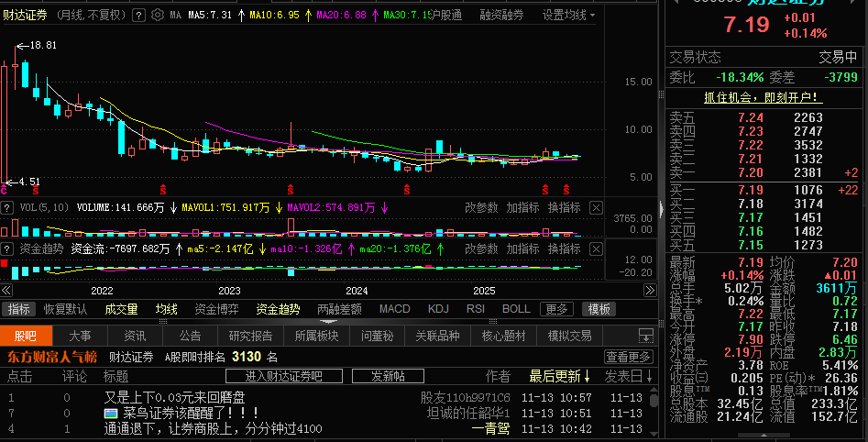Toggle MACD indicator
This screenshot has height=442, width=868.
tap(395, 309)
